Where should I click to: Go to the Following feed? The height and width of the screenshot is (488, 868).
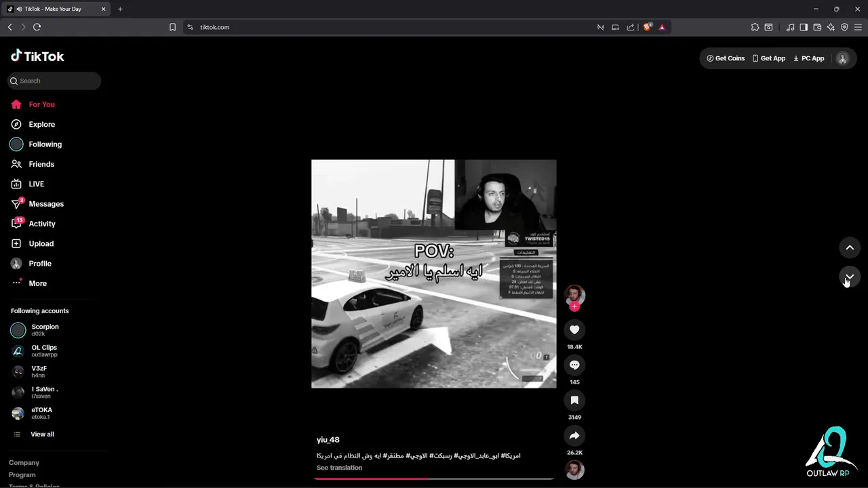45,144
